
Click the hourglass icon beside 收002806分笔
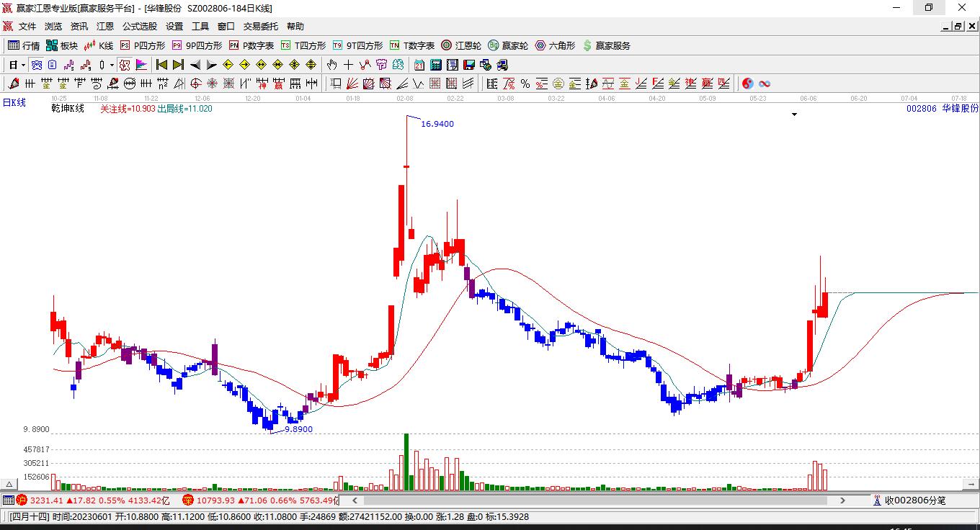tap(877, 500)
